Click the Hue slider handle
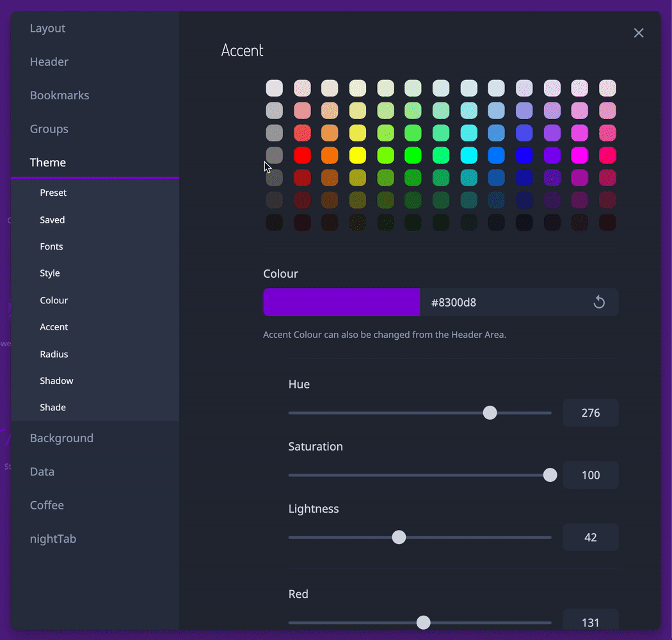 coord(490,413)
